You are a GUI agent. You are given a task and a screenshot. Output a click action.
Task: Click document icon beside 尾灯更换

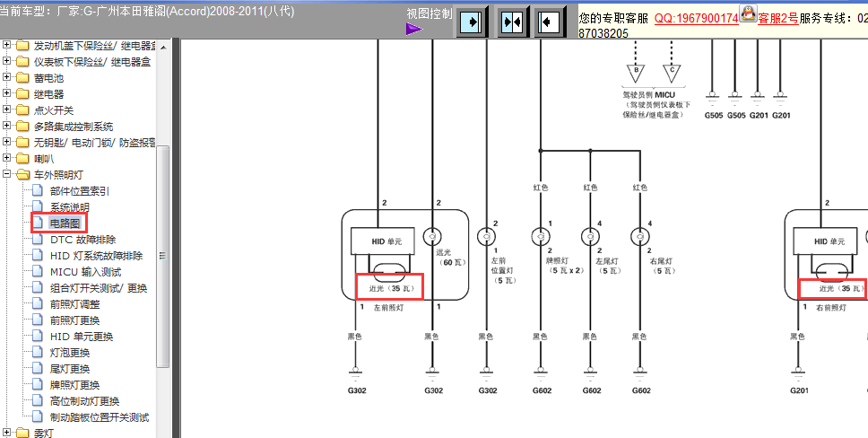pyautogui.click(x=38, y=368)
